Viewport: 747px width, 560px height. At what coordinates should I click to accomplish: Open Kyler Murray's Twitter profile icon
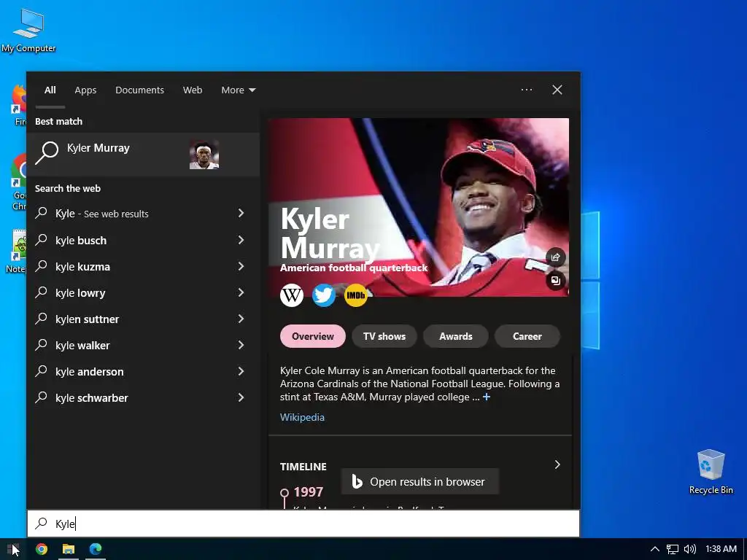[323, 295]
